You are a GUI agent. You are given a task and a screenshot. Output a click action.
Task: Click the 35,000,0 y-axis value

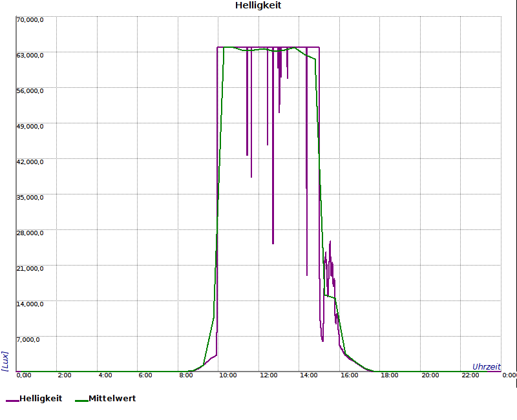click(x=30, y=198)
